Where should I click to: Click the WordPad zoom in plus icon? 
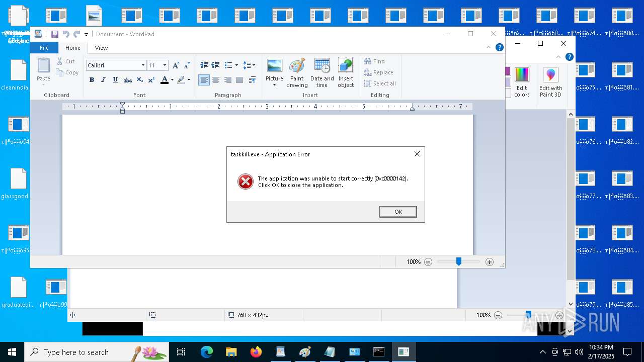(490, 262)
